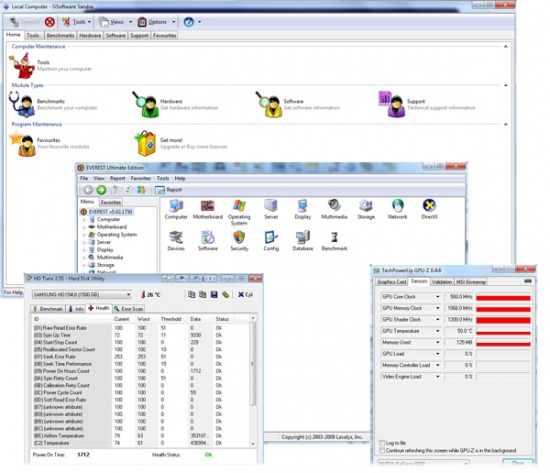
Task: Open Devices icon in EVEREST panel
Action: (176, 238)
